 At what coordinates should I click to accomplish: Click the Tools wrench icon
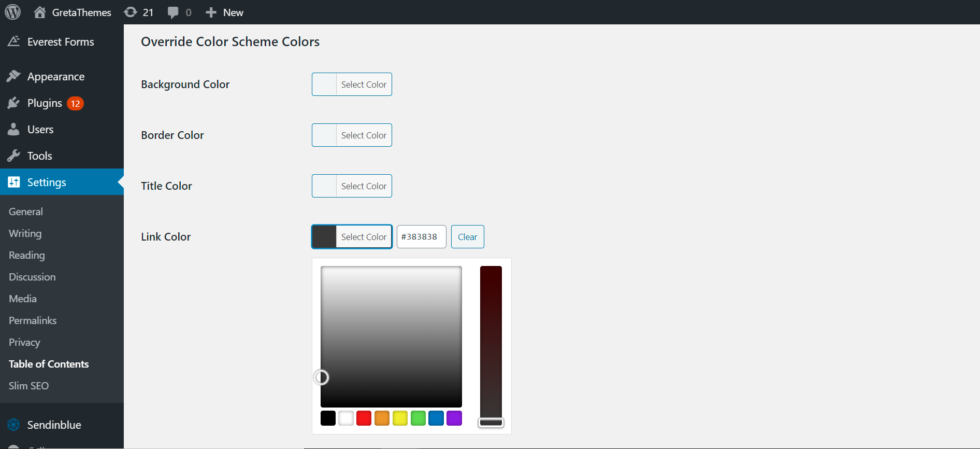click(x=13, y=156)
